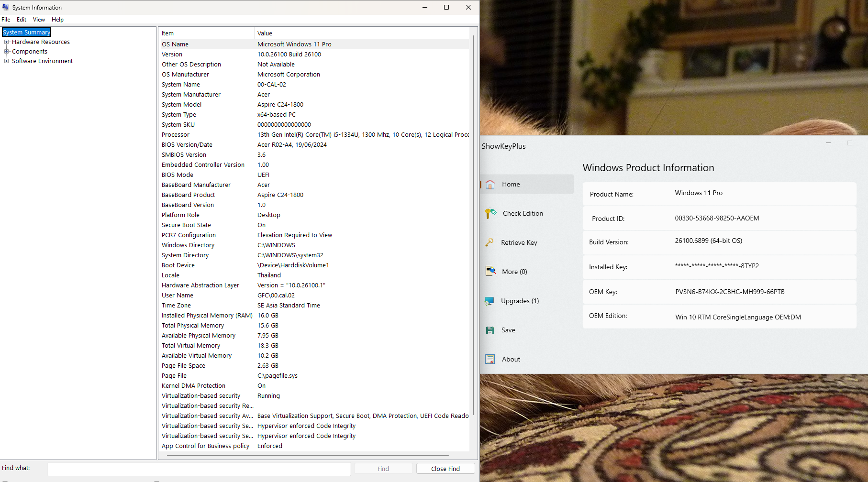Image resolution: width=868 pixels, height=482 pixels.
Task: Click the vertical scrollbar in details pane
Action: click(x=473, y=225)
